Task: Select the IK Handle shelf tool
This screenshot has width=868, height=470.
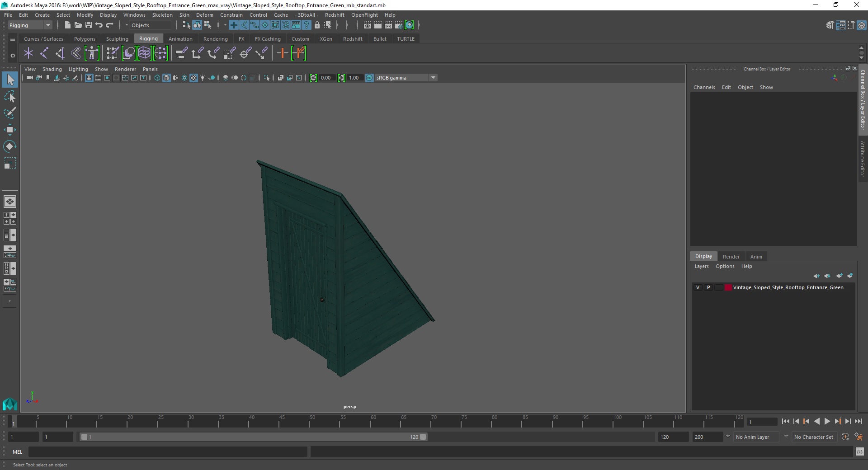Action: [x=60, y=53]
